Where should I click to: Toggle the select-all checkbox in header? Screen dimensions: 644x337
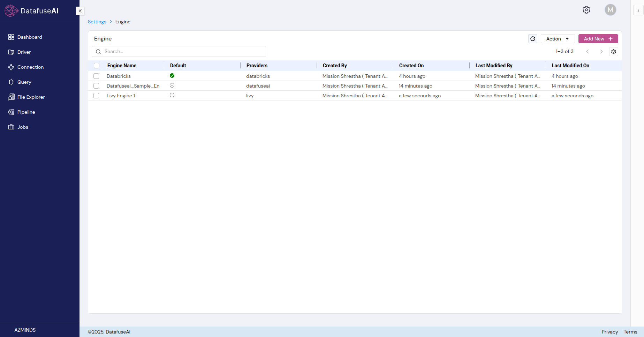[x=97, y=66]
